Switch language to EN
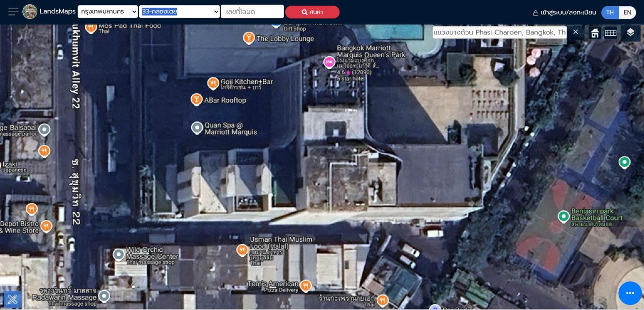This screenshot has height=310, width=644. (x=627, y=12)
